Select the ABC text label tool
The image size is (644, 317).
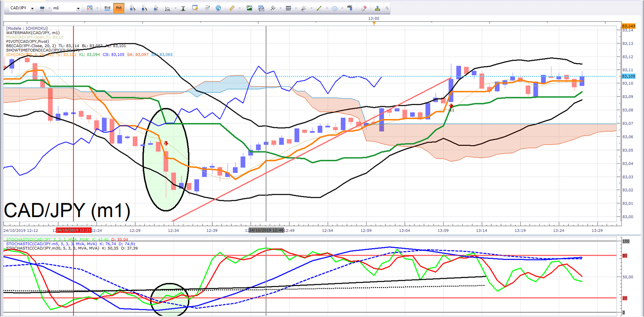[x=350, y=8]
